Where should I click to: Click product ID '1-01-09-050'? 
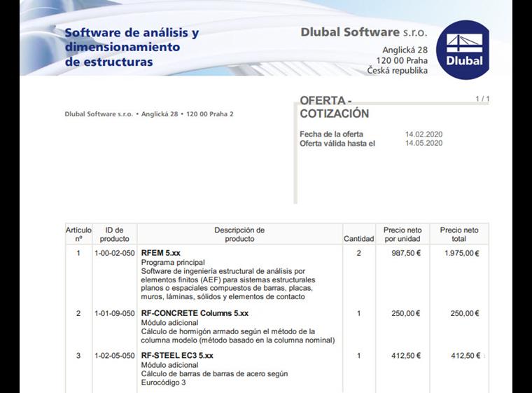pyautogui.click(x=114, y=314)
